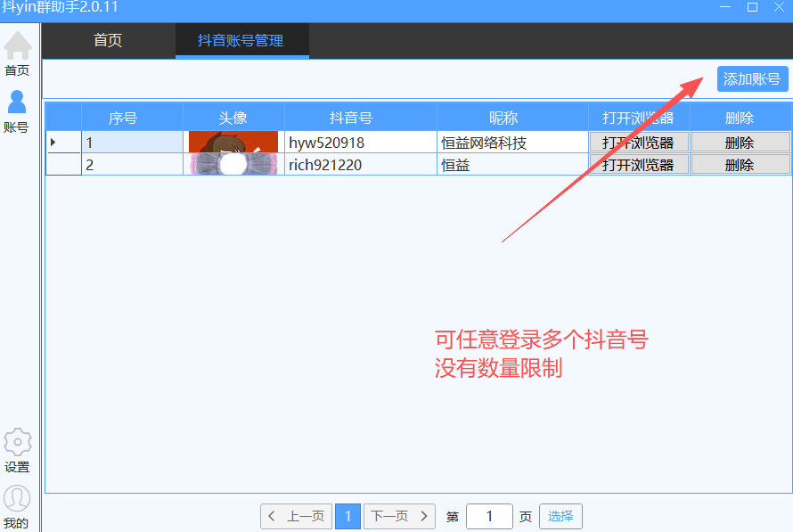The height and width of the screenshot is (532, 793).
Task: Switch to the 抖音账号管理 tab
Action: pos(241,40)
